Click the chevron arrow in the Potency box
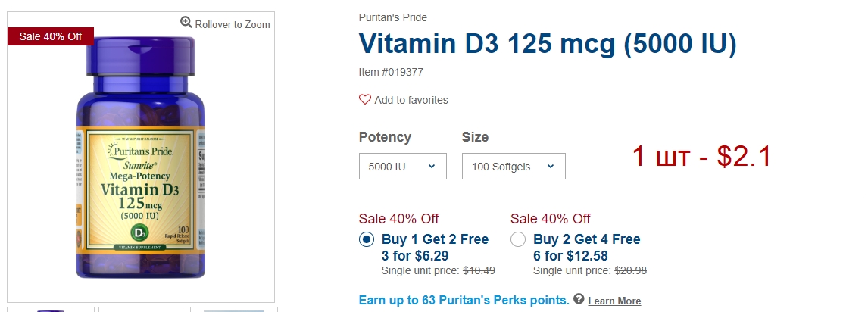This screenshot has width=868, height=312. pyautogui.click(x=432, y=166)
